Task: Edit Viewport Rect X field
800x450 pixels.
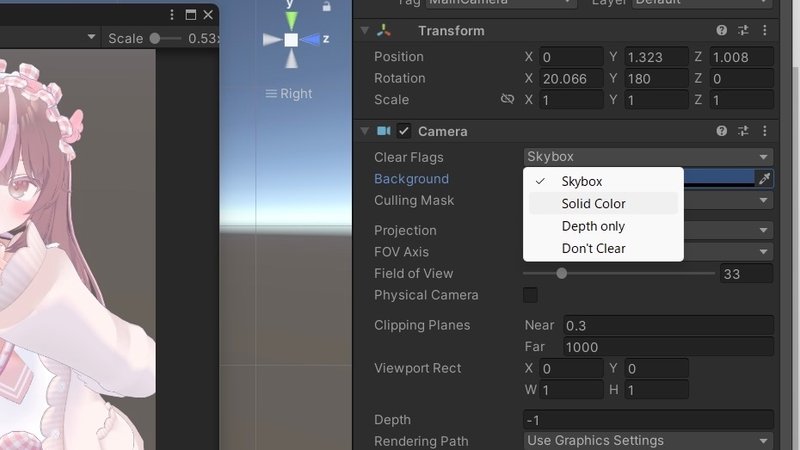Action: click(x=571, y=368)
